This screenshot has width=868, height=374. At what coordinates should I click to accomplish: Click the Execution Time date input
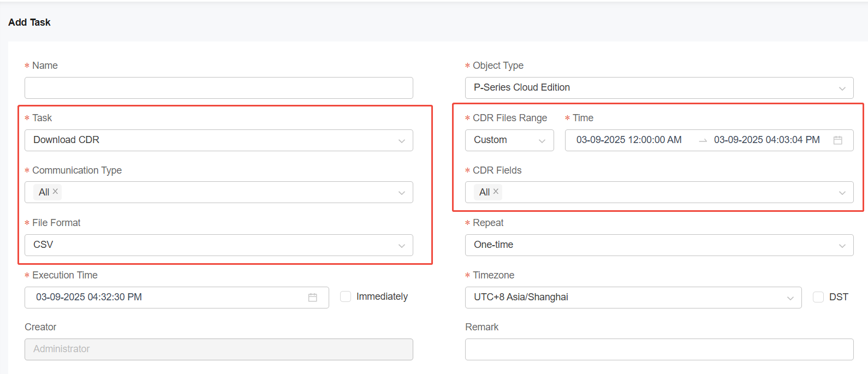click(x=164, y=298)
